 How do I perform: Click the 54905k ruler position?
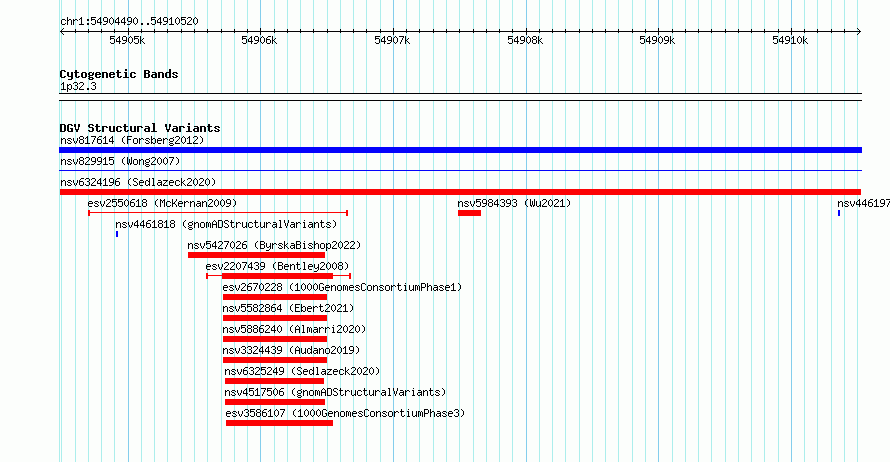click(127, 40)
